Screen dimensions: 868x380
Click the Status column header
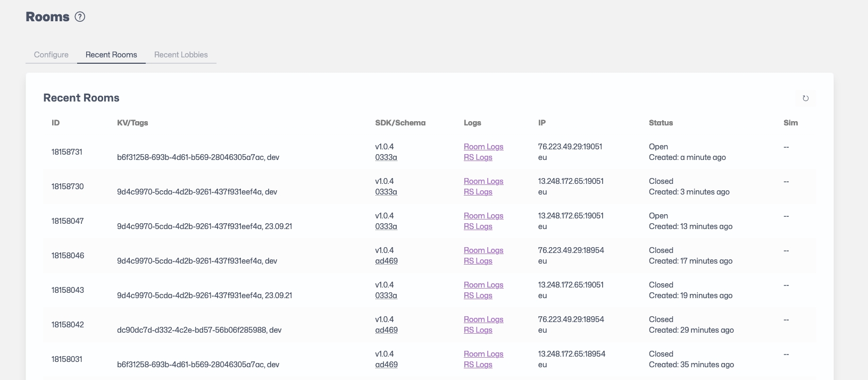(661, 123)
